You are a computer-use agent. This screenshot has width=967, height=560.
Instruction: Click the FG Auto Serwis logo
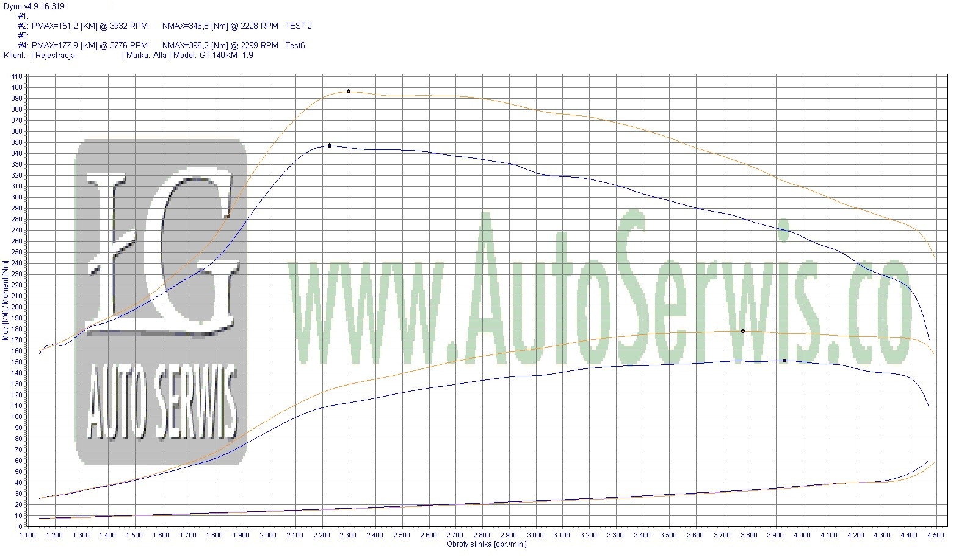[x=161, y=301]
